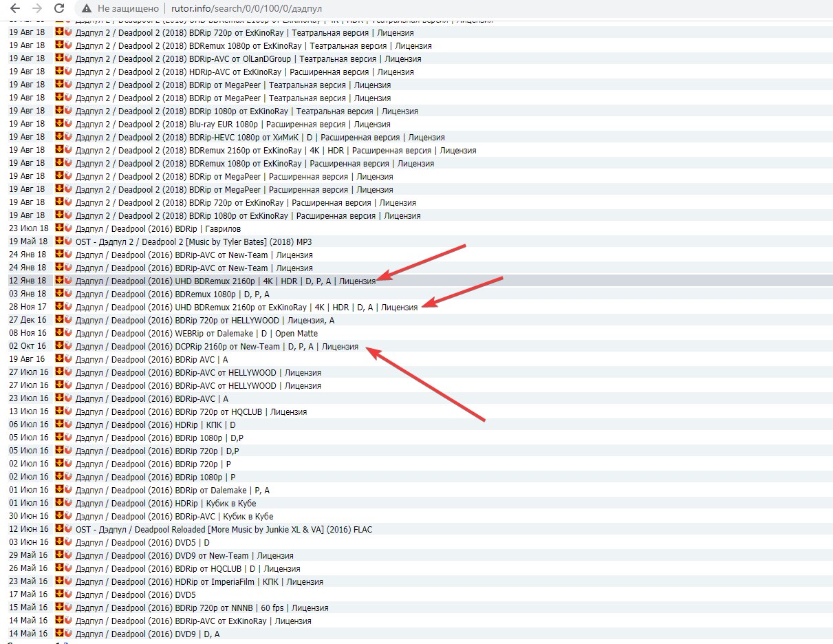Download torrent for HDRip Кубик в Кубе

point(59,503)
